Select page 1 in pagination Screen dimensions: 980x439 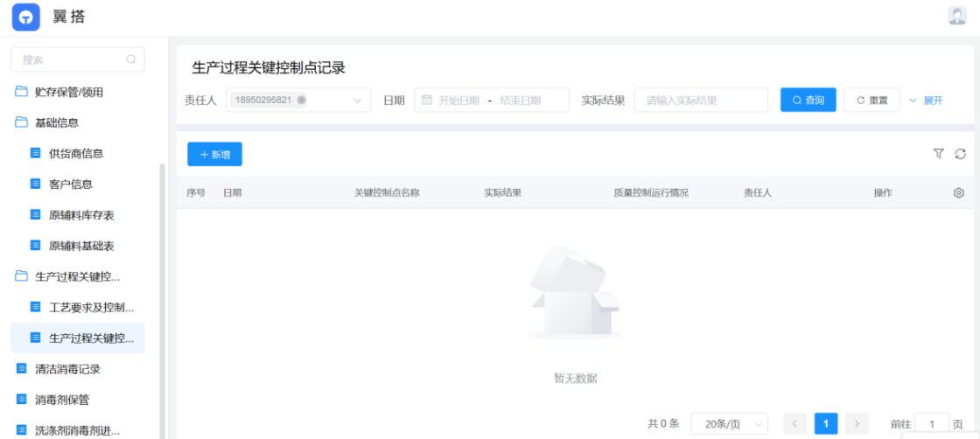pos(825,424)
